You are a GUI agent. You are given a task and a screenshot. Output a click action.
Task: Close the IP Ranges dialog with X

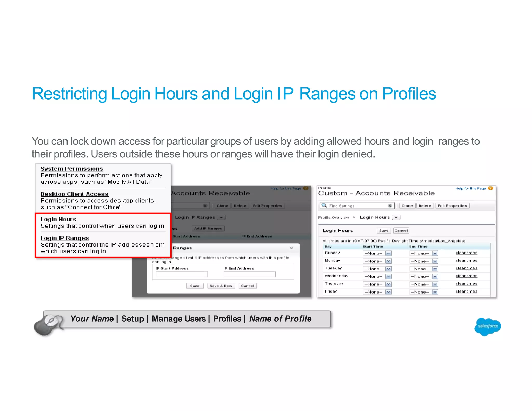tap(291, 248)
